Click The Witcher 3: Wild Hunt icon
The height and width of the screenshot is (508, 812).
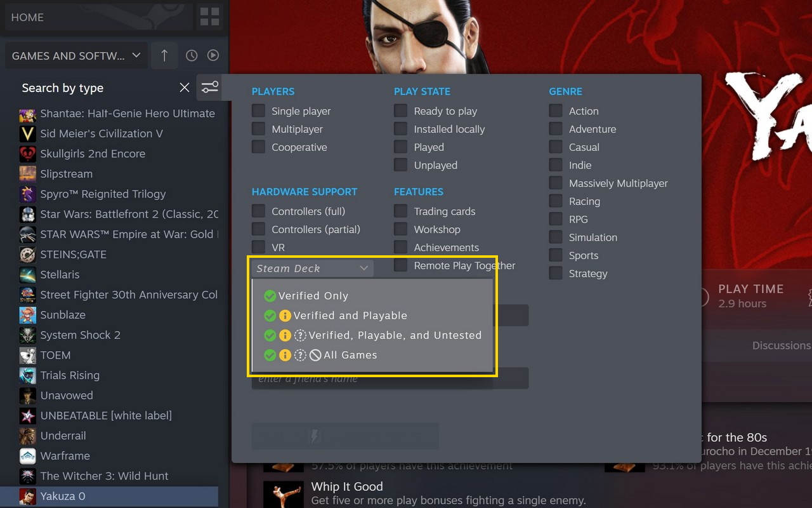pos(27,476)
